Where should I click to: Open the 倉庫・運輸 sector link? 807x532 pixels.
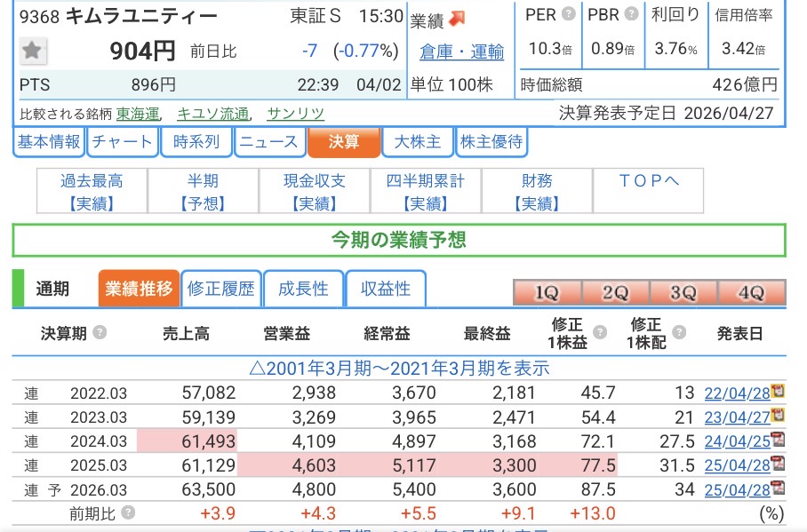pyautogui.click(x=461, y=52)
